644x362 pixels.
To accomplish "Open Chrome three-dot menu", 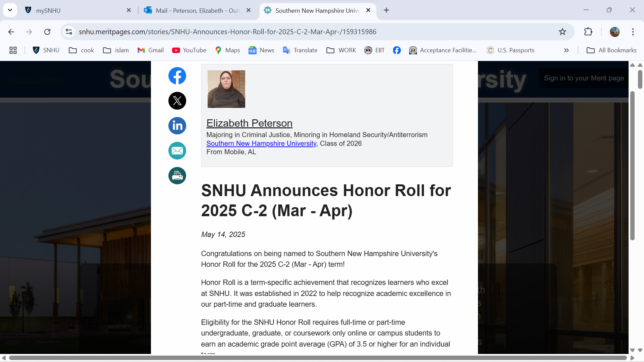I will pos(633,32).
